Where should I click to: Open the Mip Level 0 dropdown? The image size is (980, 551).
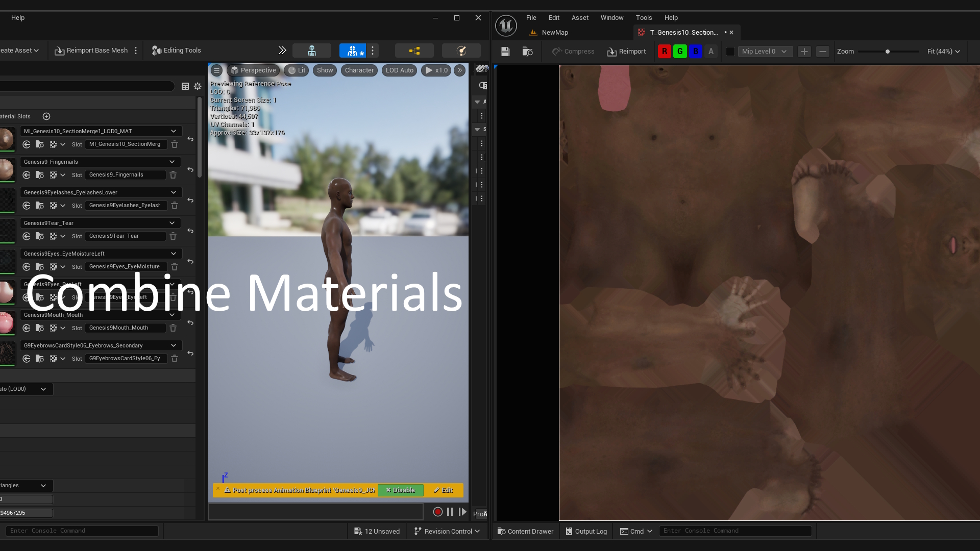(765, 52)
